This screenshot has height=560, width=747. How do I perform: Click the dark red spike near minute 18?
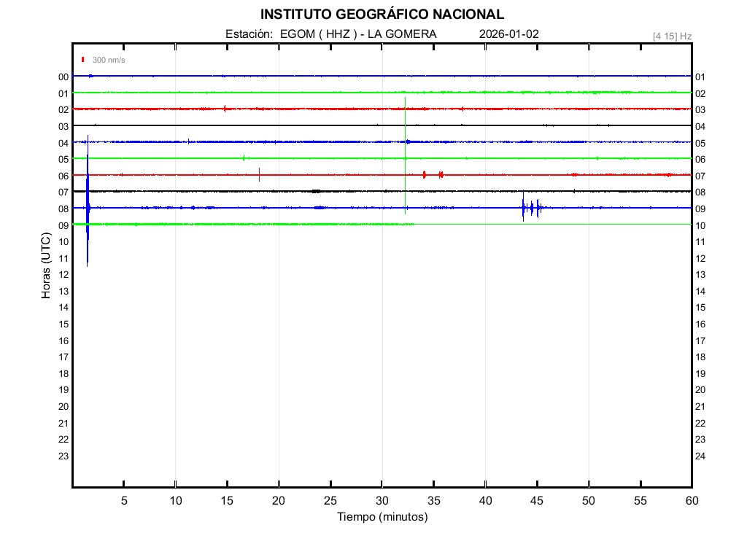click(x=259, y=174)
